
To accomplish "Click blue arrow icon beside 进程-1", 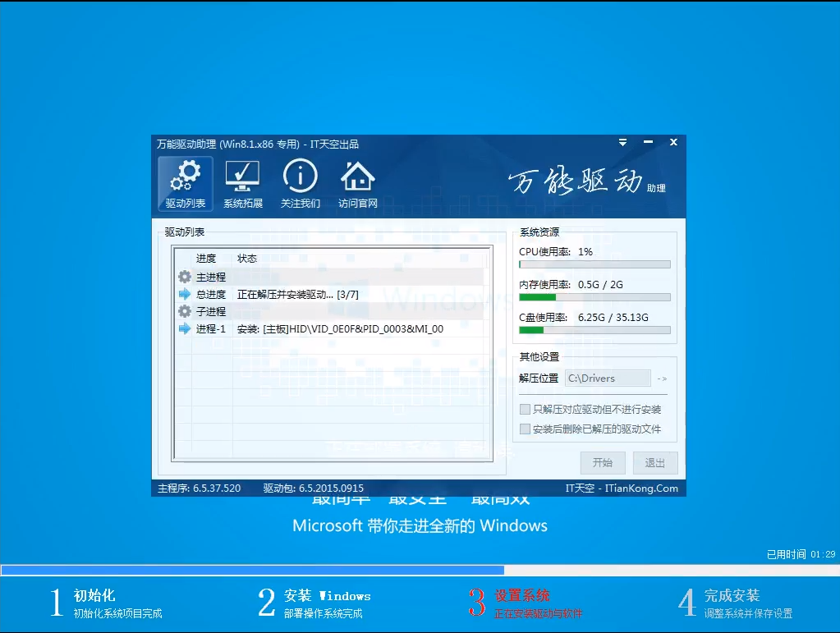I will tap(185, 329).
